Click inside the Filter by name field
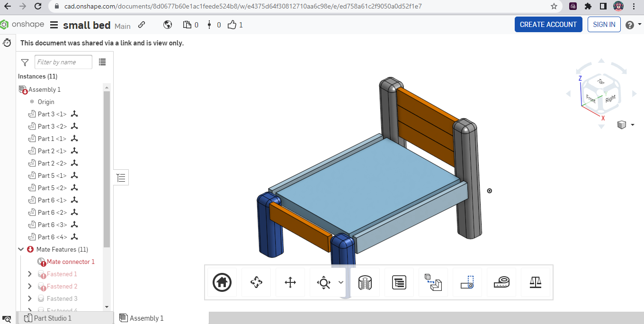 [x=63, y=61]
